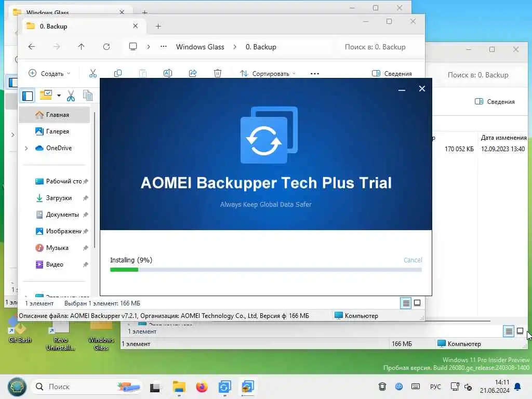Switch right background window to large icons view
This screenshot has height=399, width=532.
[520, 331]
